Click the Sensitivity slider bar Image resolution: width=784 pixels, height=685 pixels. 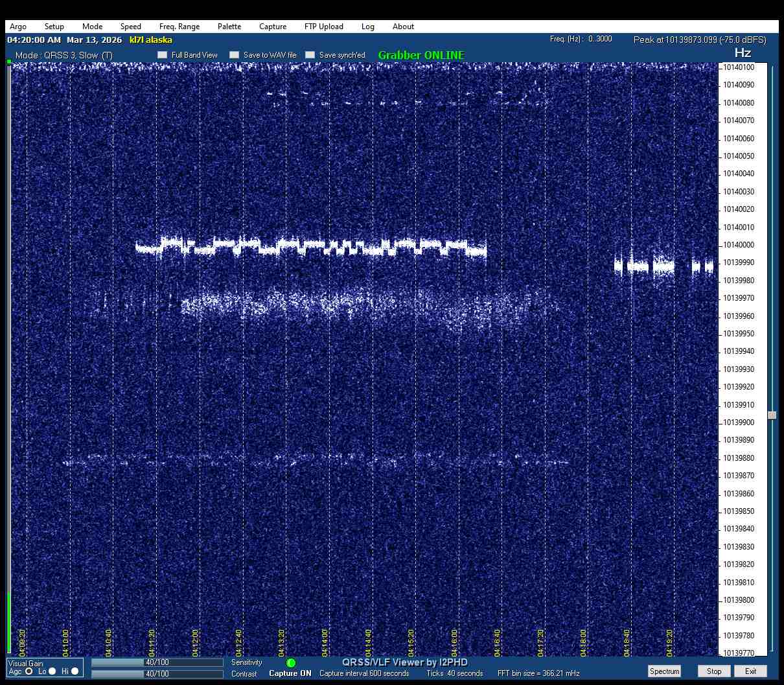click(157, 662)
